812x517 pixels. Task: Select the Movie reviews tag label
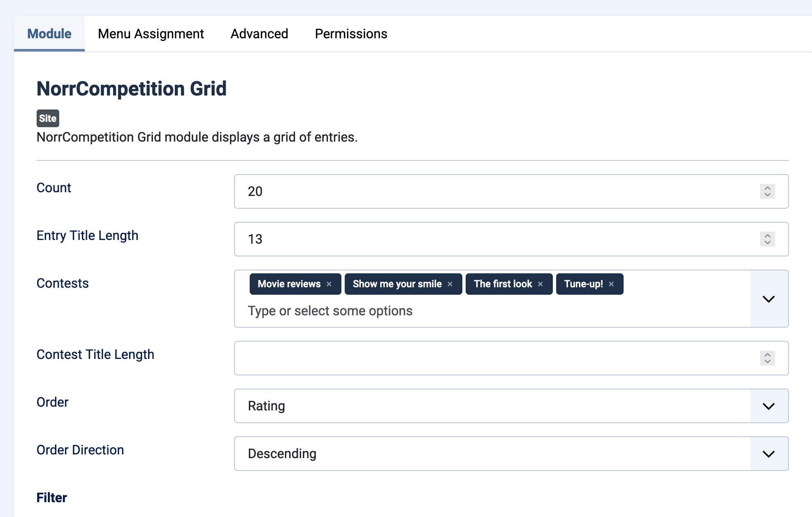pos(289,284)
